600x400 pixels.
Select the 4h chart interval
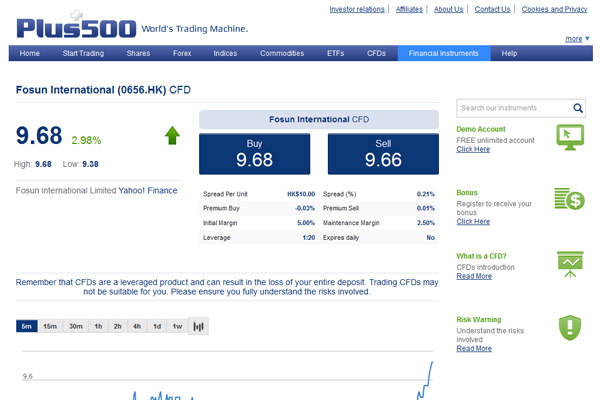pyautogui.click(x=137, y=326)
